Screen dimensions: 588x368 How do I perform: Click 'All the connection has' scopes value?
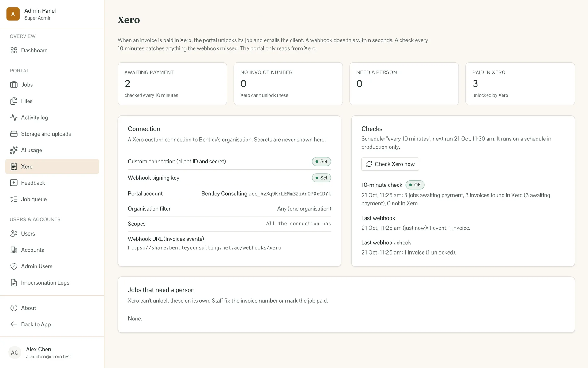(298, 224)
